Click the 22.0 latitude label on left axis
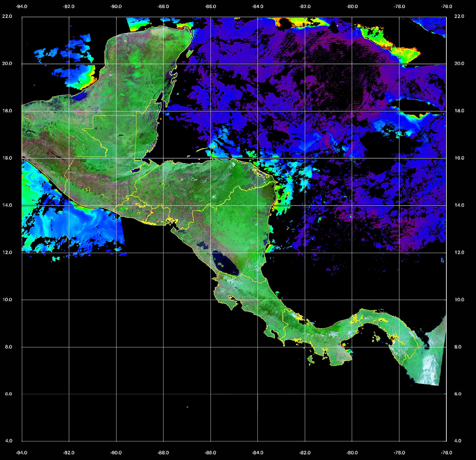Viewport: 476px width, 460px height. tap(7, 16)
